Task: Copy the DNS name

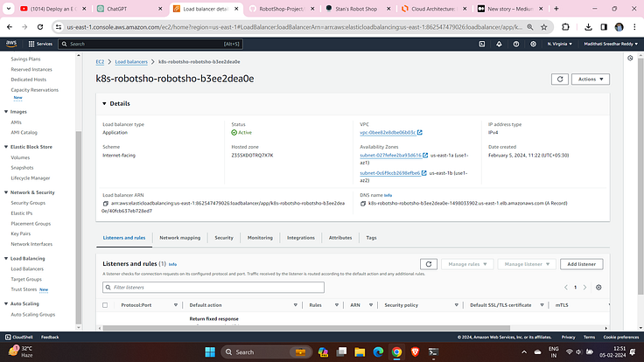Action: [363, 204]
